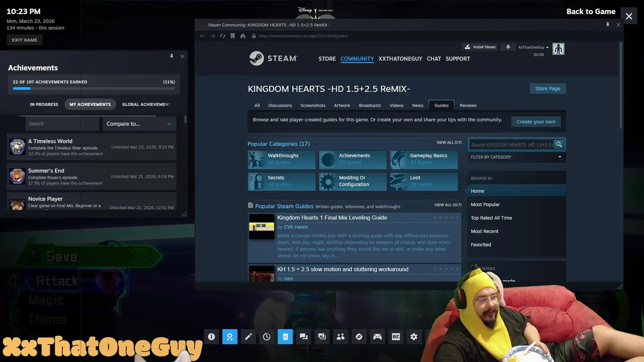The image size is (644, 362).
Task: Open the Screenshots community tab
Action: pos(313,106)
